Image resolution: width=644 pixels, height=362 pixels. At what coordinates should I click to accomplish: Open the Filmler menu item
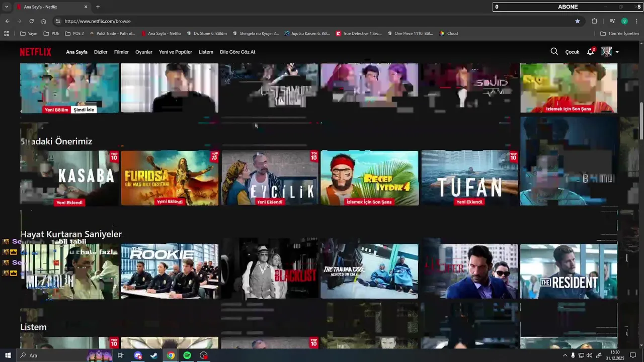point(121,52)
